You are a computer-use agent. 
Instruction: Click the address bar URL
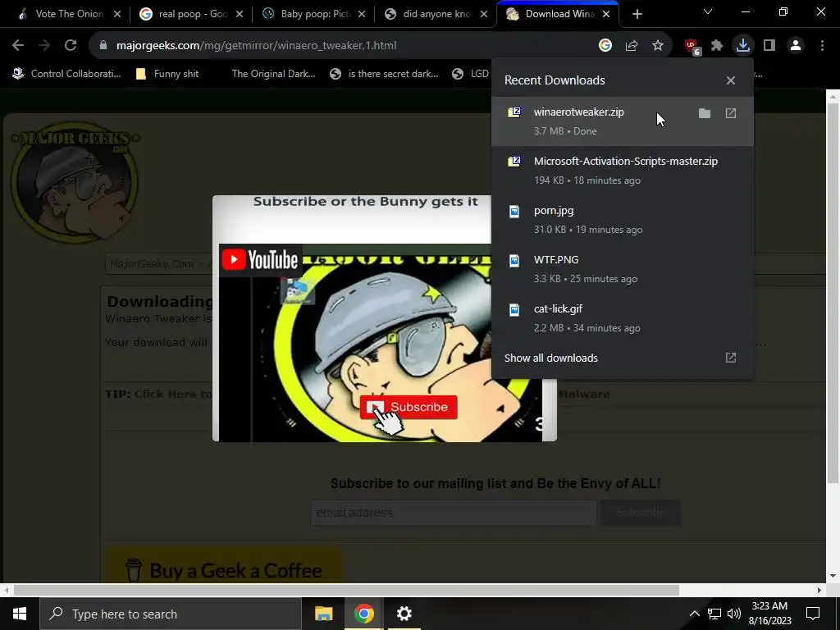coord(256,46)
